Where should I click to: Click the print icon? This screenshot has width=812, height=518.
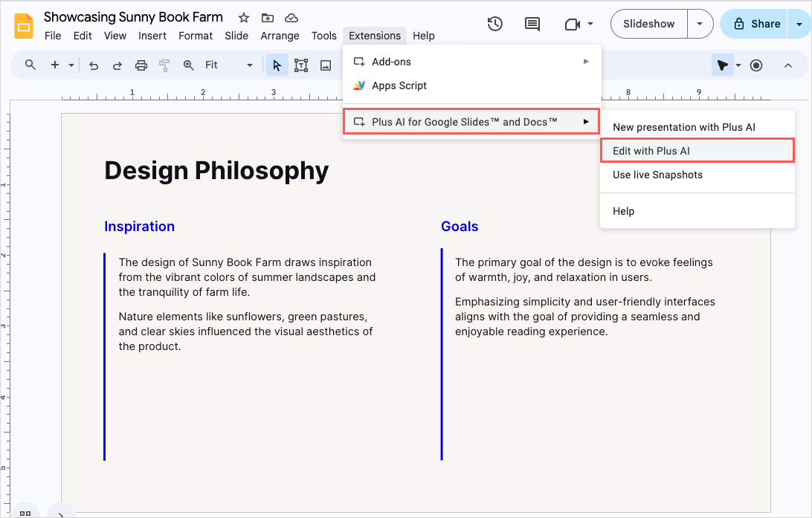tap(141, 65)
